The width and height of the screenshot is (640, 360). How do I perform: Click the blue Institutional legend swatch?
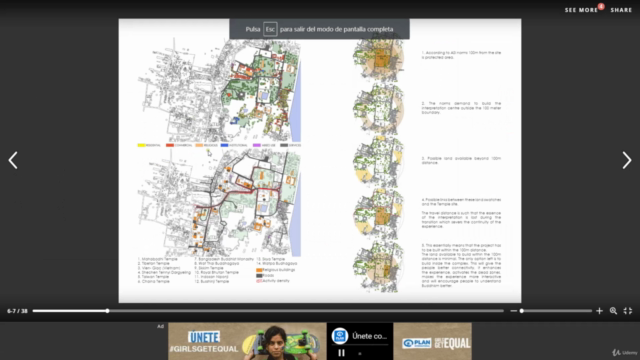coord(224,145)
